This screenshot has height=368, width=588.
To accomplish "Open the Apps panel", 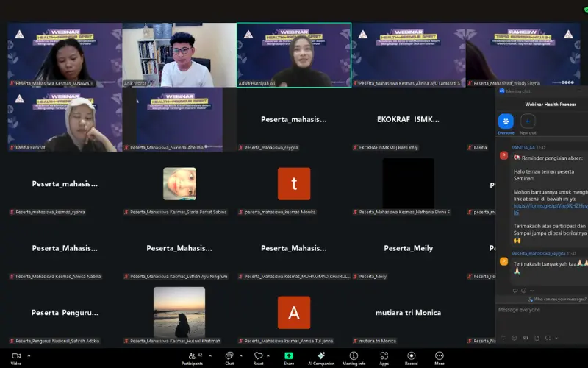I will (384, 356).
